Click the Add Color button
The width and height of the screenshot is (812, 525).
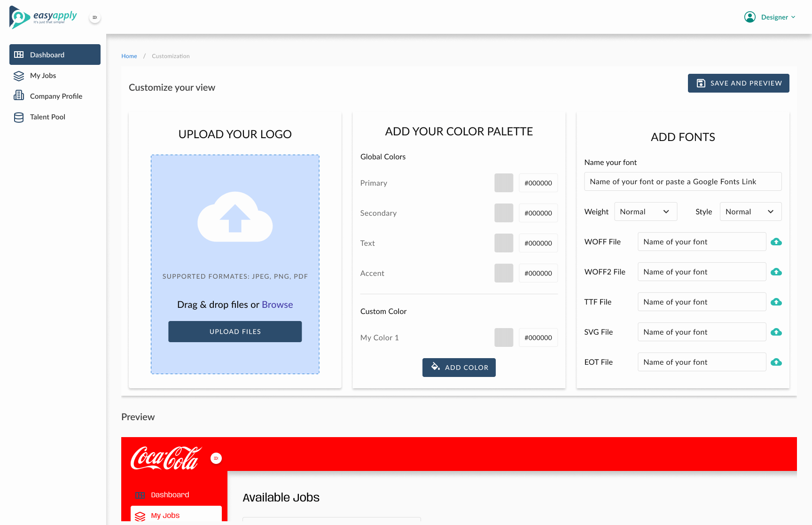(x=459, y=368)
